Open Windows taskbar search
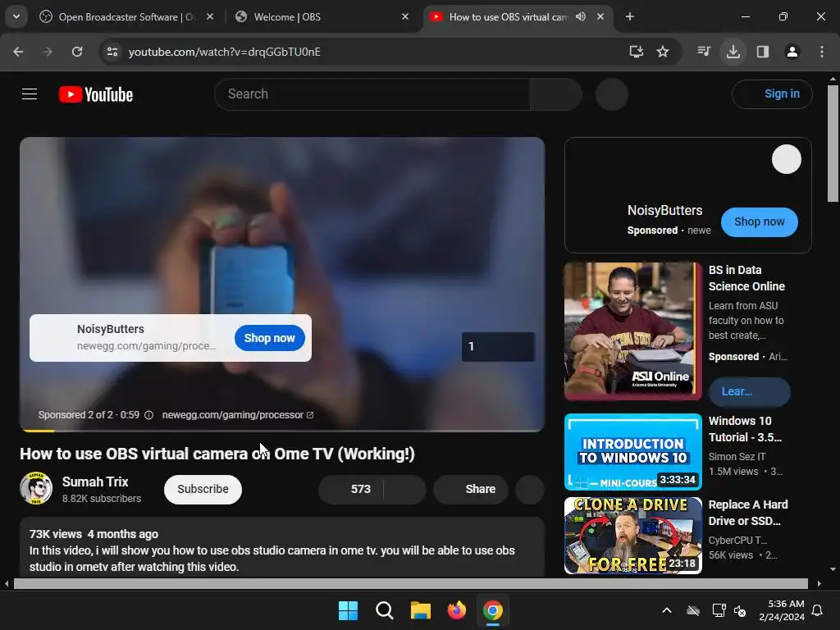The width and height of the screenshot is (840, 630). point(385,610)
